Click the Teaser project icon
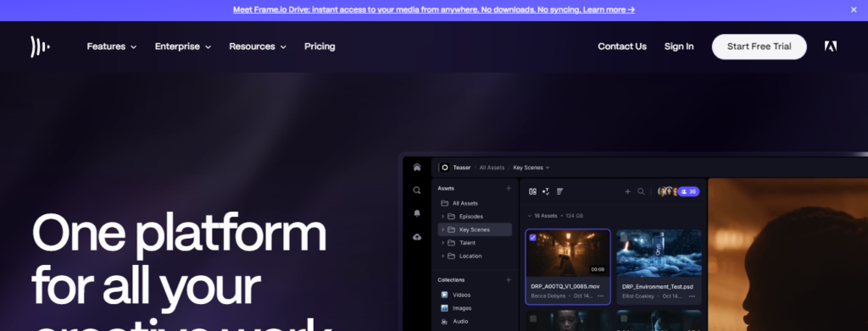Image resolution: width=868 pixels, height=331 pixels. pyautogui.click(x=444, y=168)
